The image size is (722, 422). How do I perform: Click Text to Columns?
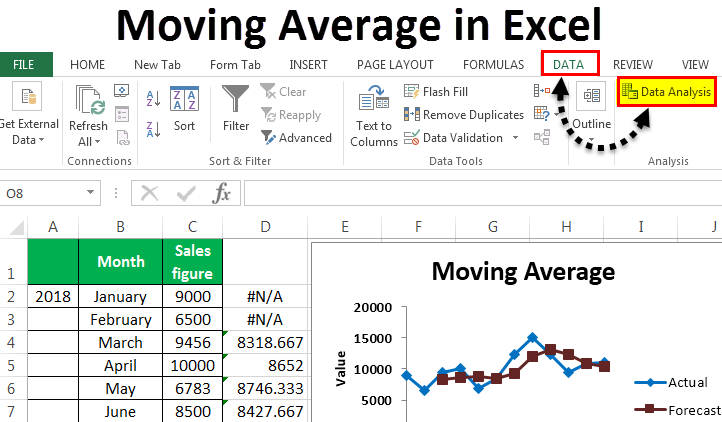[x=374, y=116]
